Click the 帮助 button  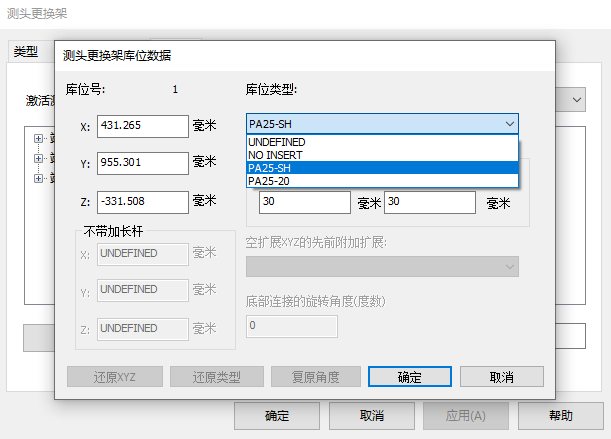(x=561, y=416)
